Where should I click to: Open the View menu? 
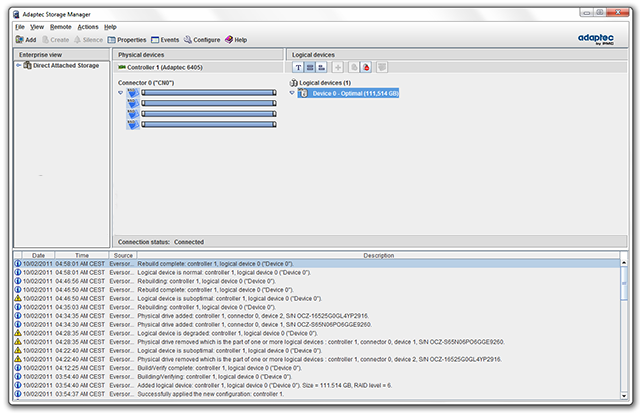click(x=37, y=27)
